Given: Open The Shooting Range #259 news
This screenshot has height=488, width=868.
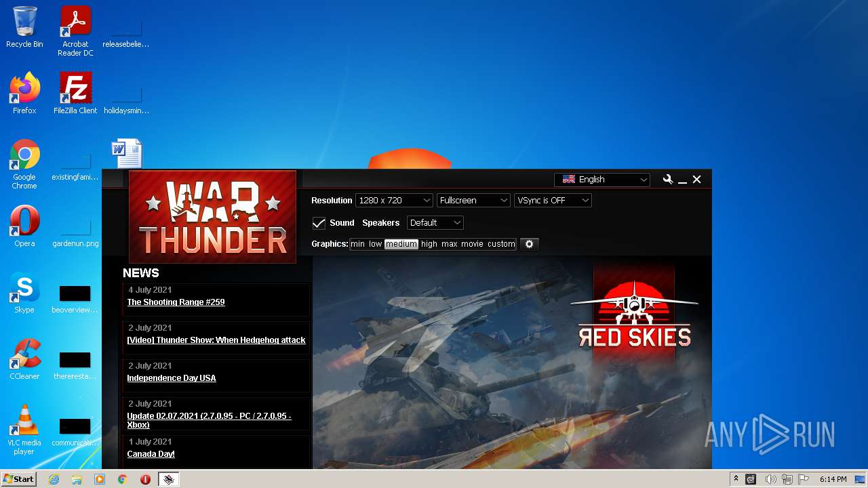Looking at the screenshot, I should tap(176, 302).
